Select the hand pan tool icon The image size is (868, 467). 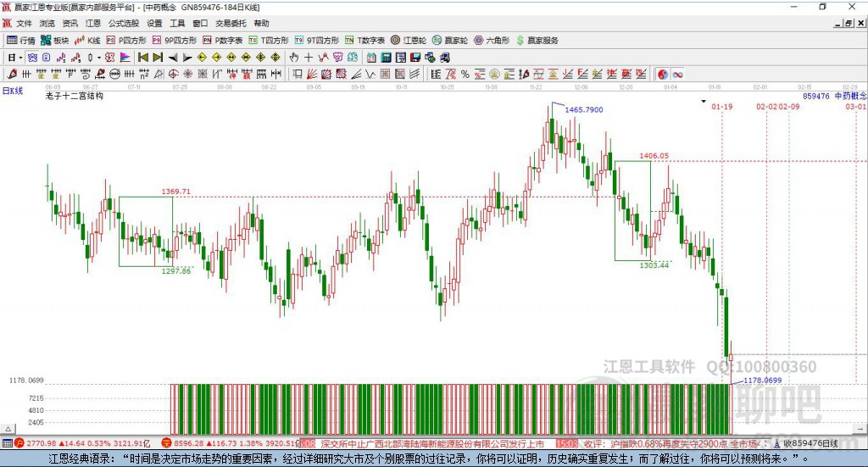pyautogui.click(x=294, y=58)
